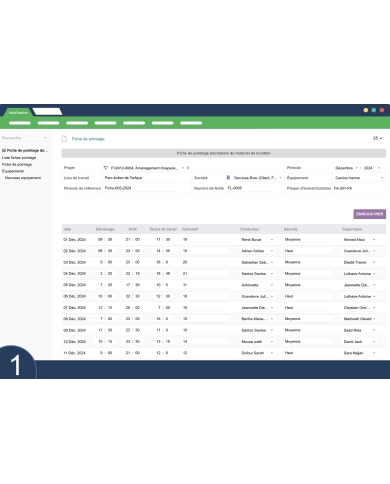Click the red window control dot
Image resolution: width=390 pixels, height=484 pixels.
pyautogui.click(x=382, y=110)
